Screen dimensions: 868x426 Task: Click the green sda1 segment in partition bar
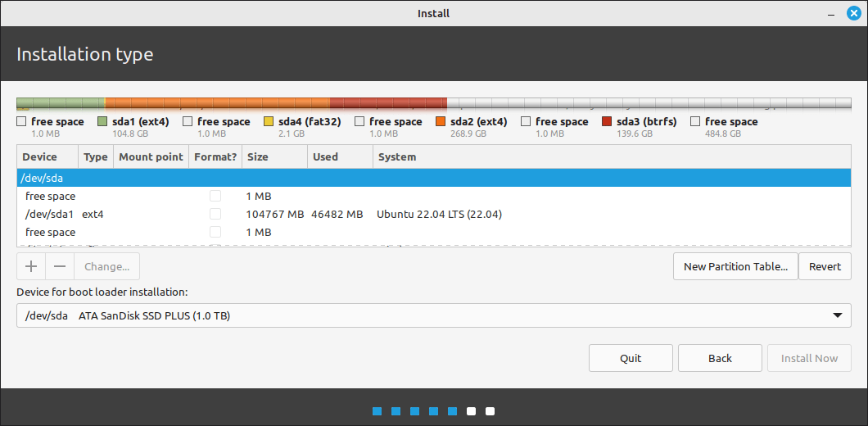coord(61,103)
